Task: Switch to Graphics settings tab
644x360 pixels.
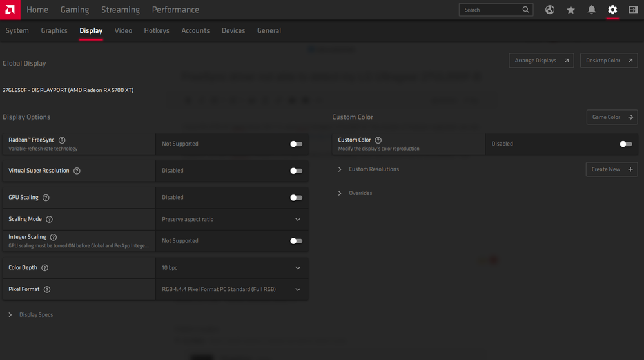Action: click(x=54, y=30)
